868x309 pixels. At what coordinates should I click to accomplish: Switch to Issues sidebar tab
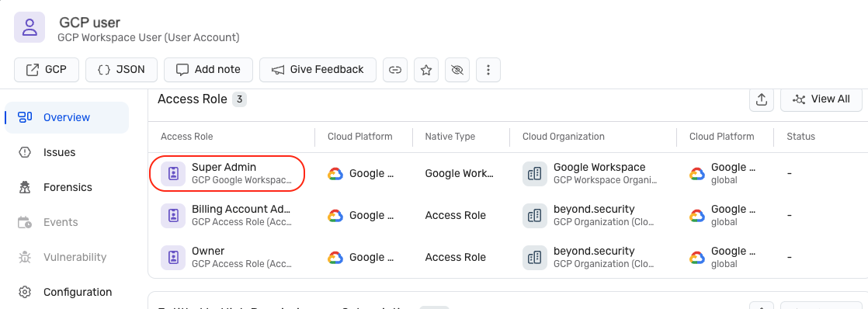pyautogui.click(x=59, y=152)
